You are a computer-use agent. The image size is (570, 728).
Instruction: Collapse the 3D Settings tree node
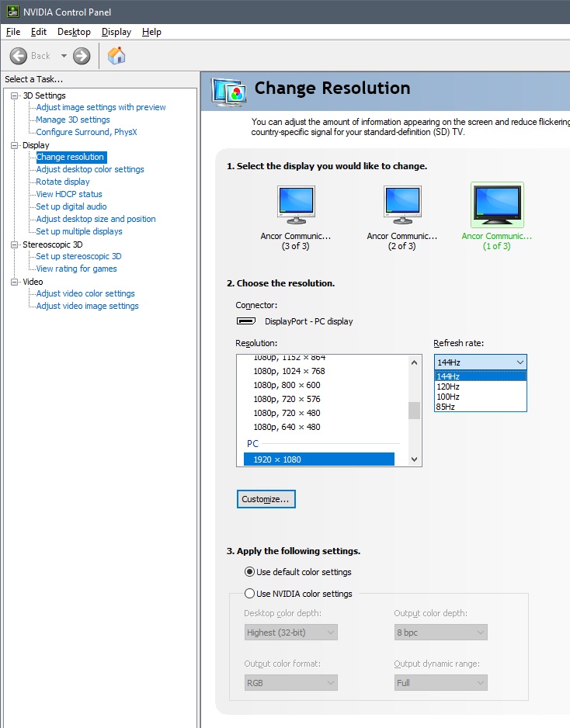[x=15, y=95]
